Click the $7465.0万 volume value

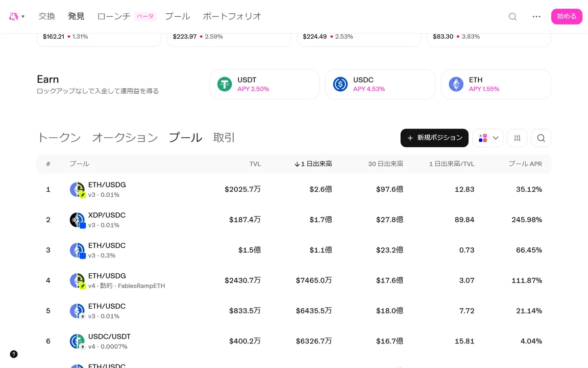point(314,281)
